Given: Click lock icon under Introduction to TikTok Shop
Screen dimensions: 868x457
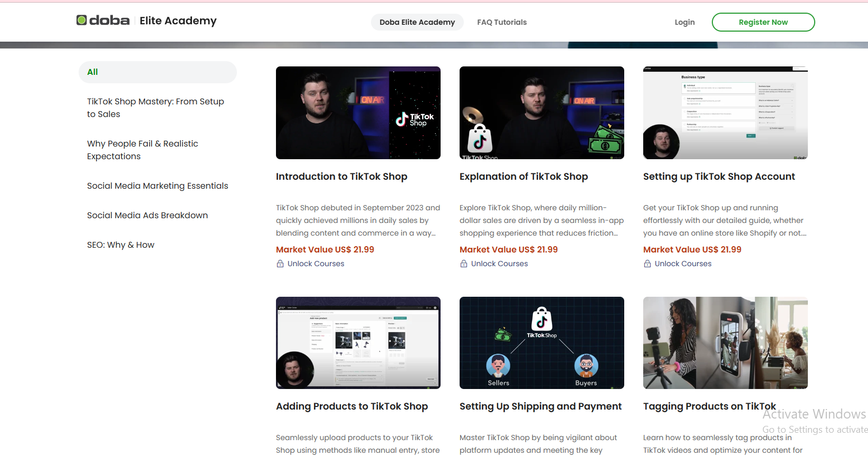Looking at the screenshot, I should [x=280, y=264].
